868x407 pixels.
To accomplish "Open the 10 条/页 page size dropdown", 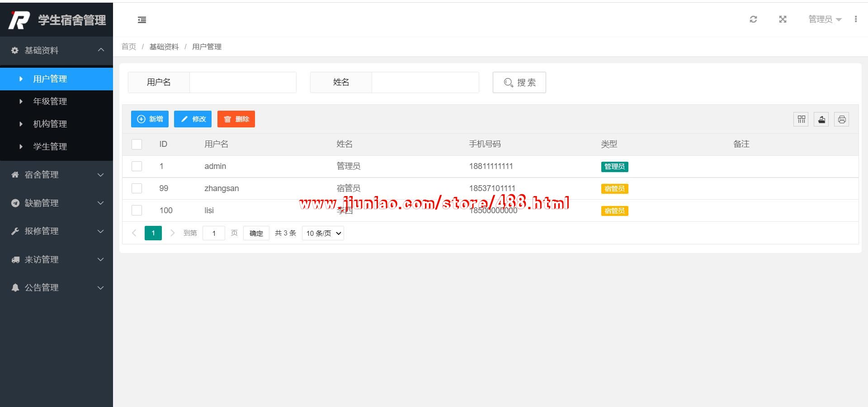I will (323, 233).
